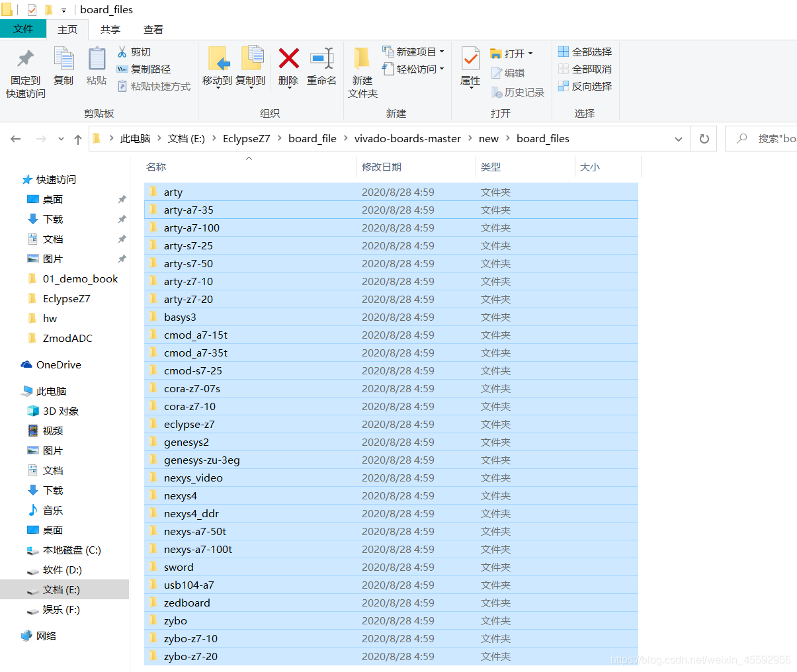Select 娱乐 (F:) drive in sidebar
The width and height of the screenshot is (797, 672).
[54, 609]
